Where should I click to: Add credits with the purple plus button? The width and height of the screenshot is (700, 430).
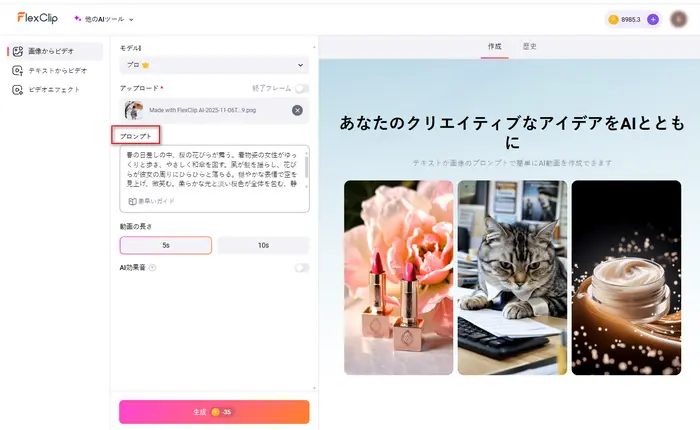pos(653,19)
